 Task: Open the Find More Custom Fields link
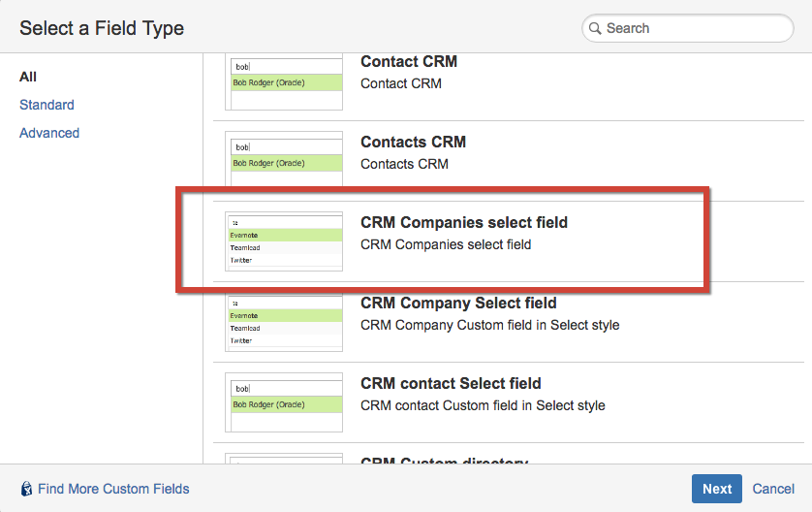(113, 489)
